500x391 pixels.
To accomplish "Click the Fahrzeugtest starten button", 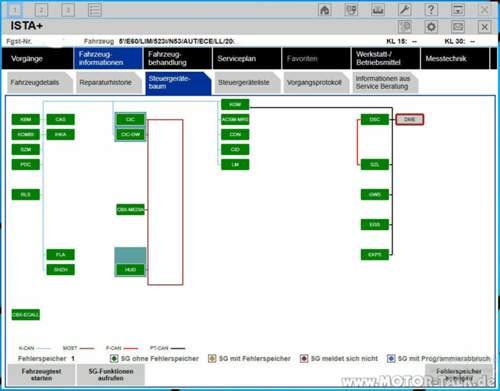I will point(41,375).
